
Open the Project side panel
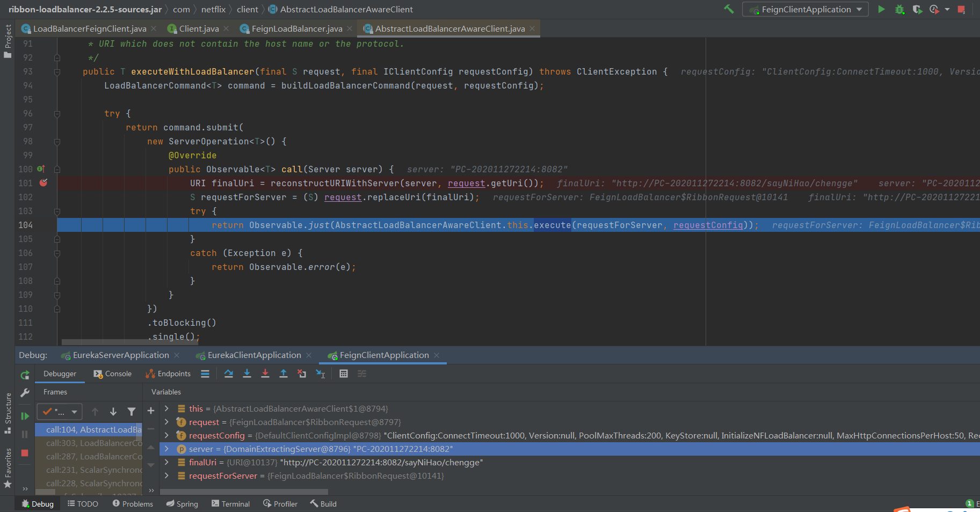[8, 41]
